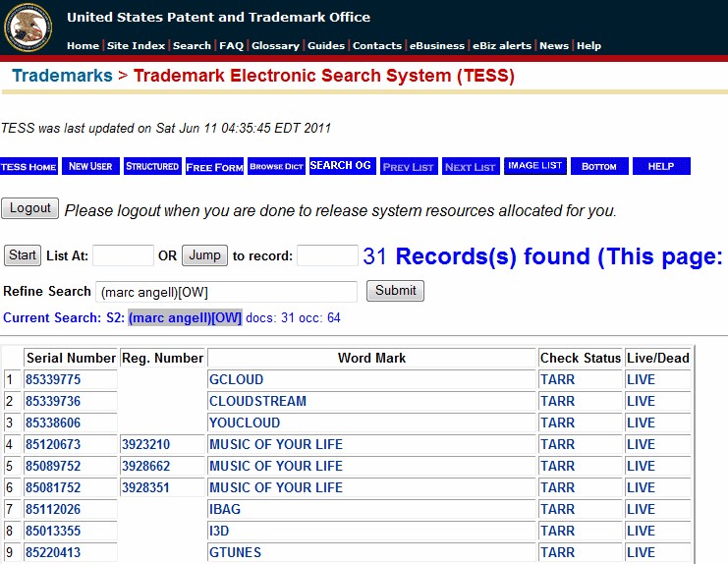
Task: Click the Prev List button
Action: 409,166
